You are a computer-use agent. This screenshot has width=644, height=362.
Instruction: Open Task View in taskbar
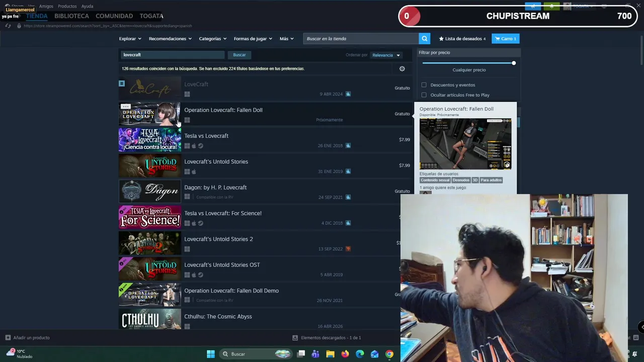click(301, 354)
